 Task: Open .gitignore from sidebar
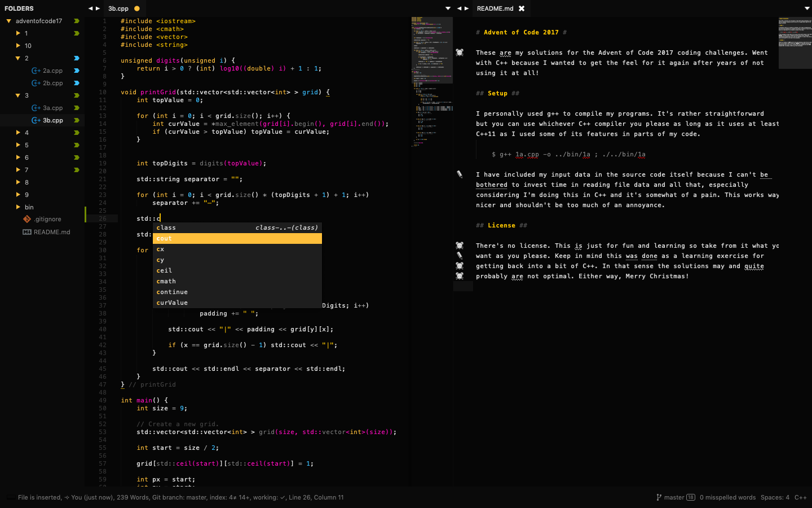47,219
